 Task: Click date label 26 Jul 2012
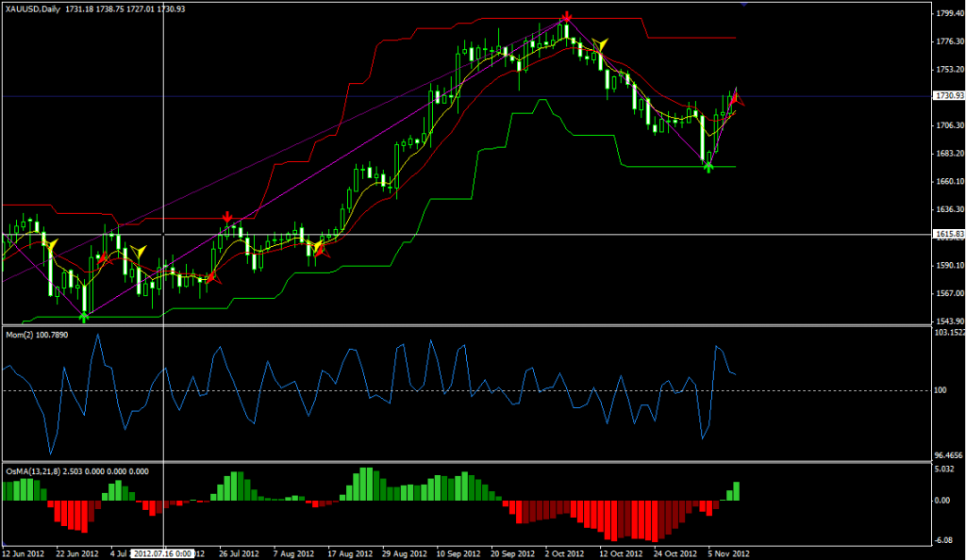pos(239,553)
